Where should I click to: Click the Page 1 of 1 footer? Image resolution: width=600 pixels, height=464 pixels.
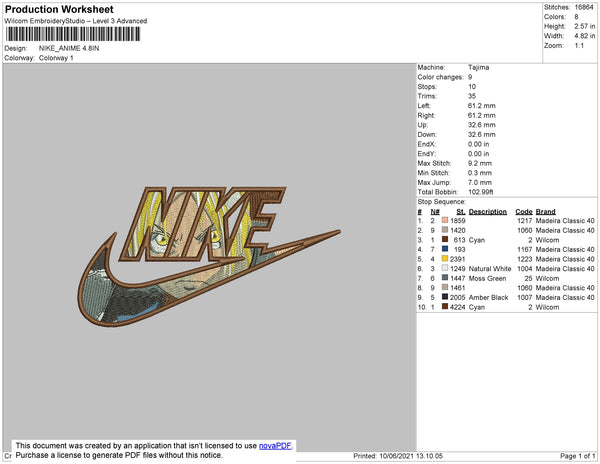(577, 456)
